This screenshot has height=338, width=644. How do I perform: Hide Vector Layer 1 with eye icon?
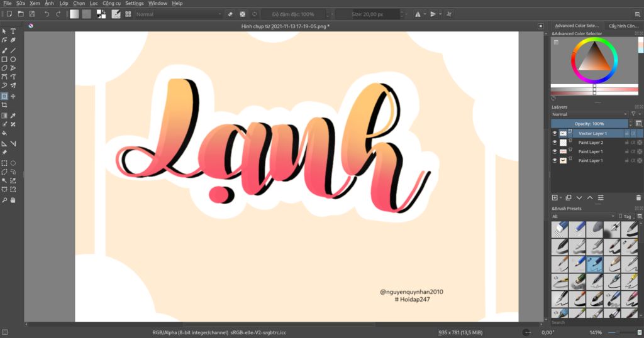(555, 133)
